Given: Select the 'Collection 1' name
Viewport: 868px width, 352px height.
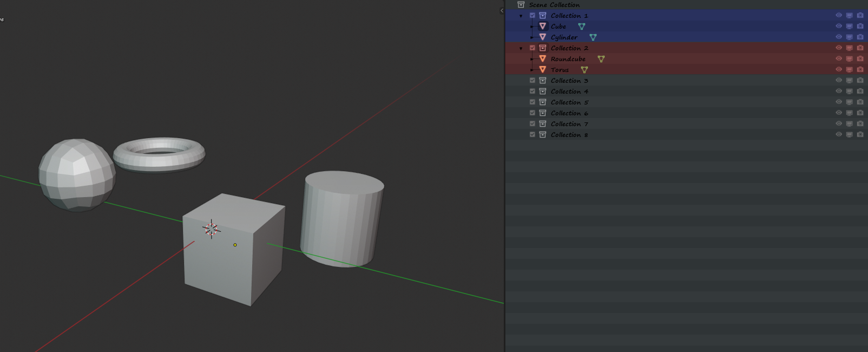Looking at the screenshot, I should [x=569, y=15].
